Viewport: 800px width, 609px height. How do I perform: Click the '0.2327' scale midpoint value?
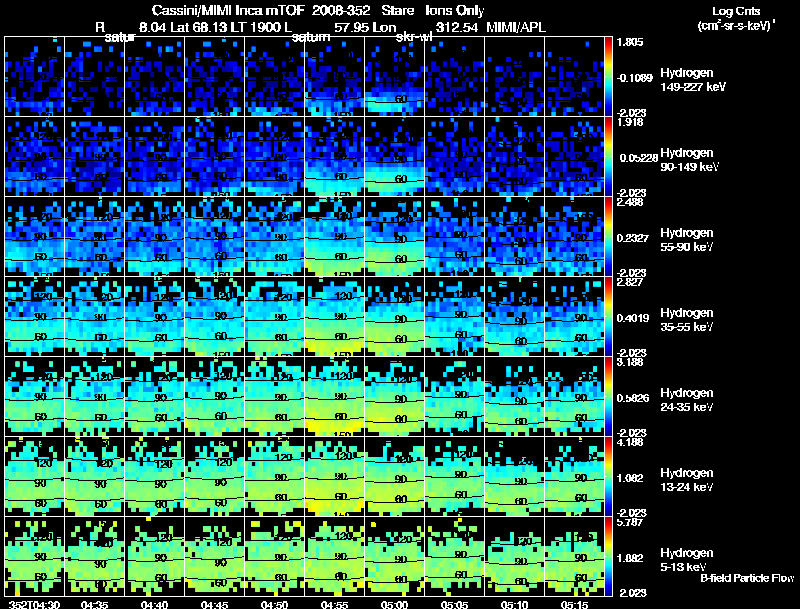coord(633,238)
